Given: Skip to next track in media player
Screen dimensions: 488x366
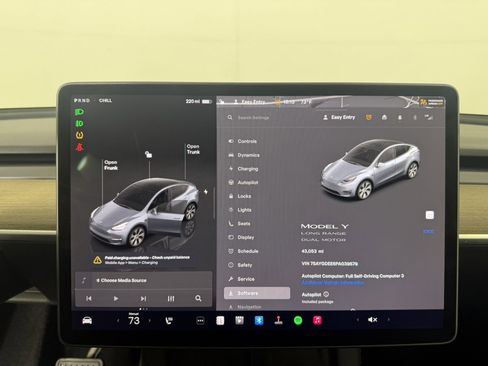Looking at the screenshot, I should click(143, 298).
